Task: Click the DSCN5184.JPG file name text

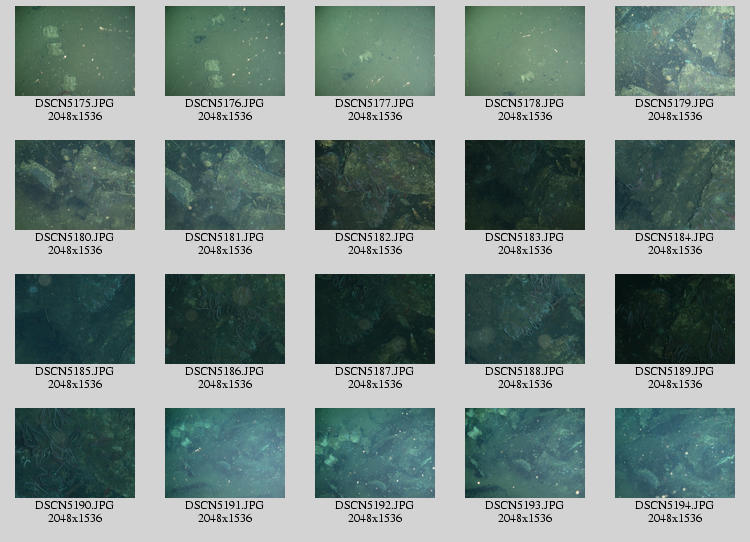Action: (x=674, y=237)
